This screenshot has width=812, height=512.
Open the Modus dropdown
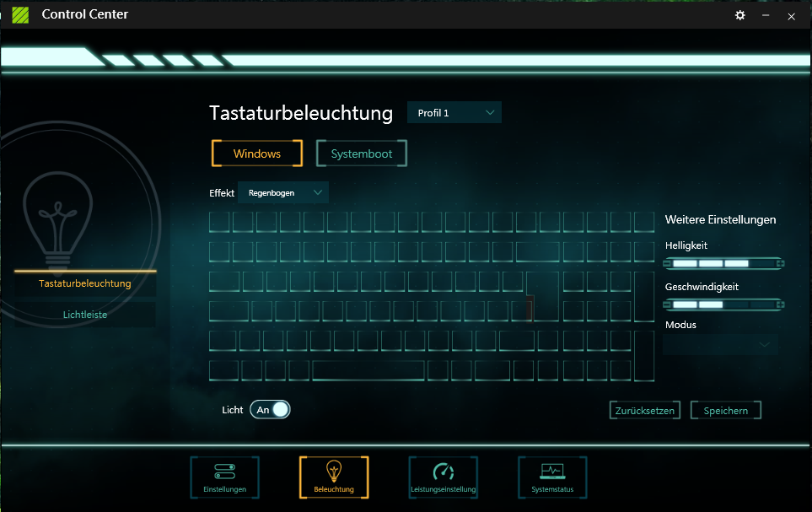720,345
